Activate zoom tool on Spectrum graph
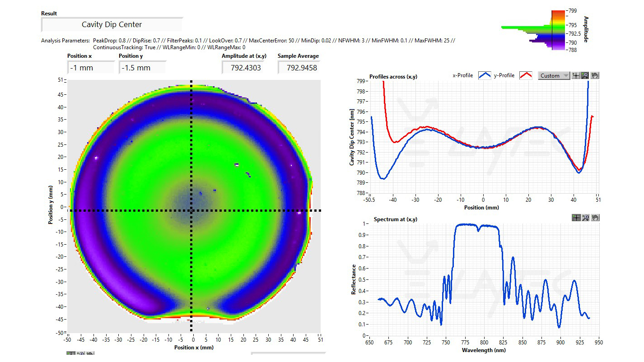 click(x=585, y=218)
